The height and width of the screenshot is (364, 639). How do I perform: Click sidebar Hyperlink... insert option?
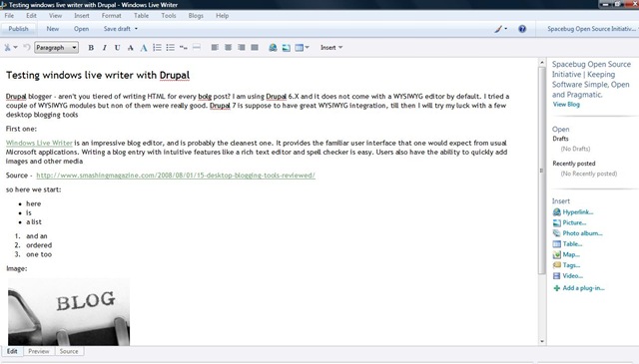pyautogui.click(x=572, y=212)
